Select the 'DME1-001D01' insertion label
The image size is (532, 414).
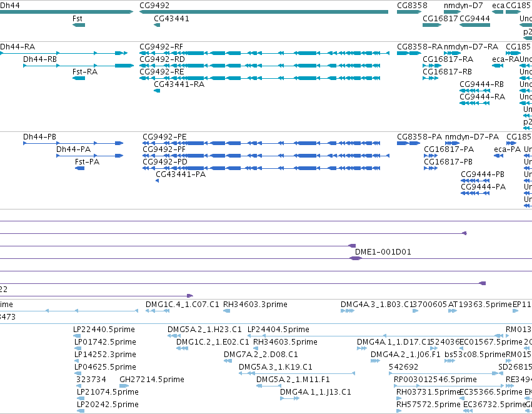tap(383, 252)
